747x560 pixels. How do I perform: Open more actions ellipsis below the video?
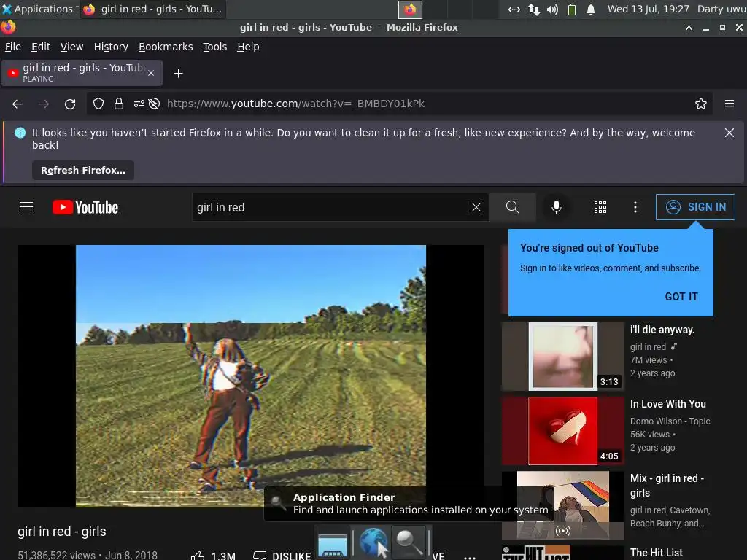[x=470, y=556]
